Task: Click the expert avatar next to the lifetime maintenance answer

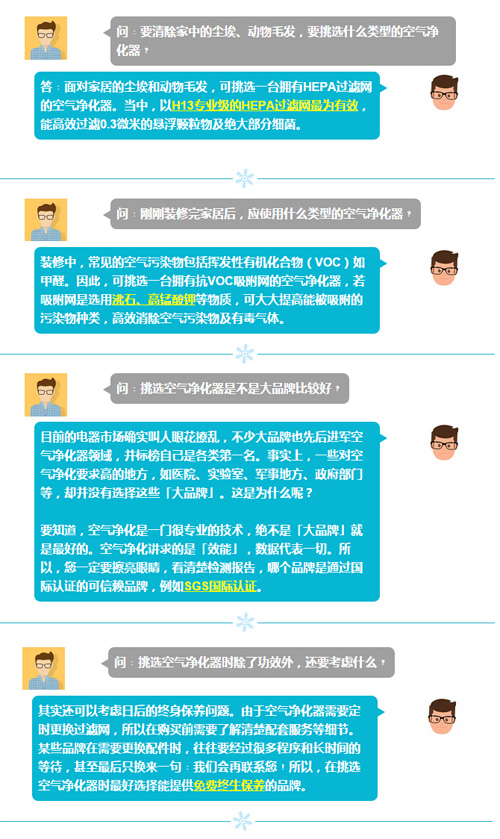Action: coord(442,716)
